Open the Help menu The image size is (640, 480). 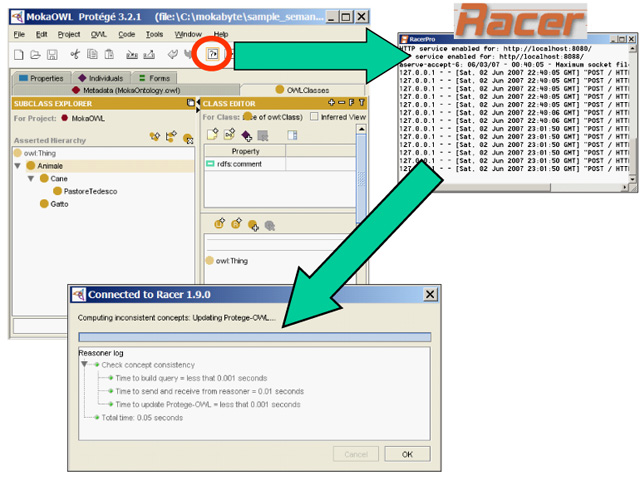click(221, 34)
